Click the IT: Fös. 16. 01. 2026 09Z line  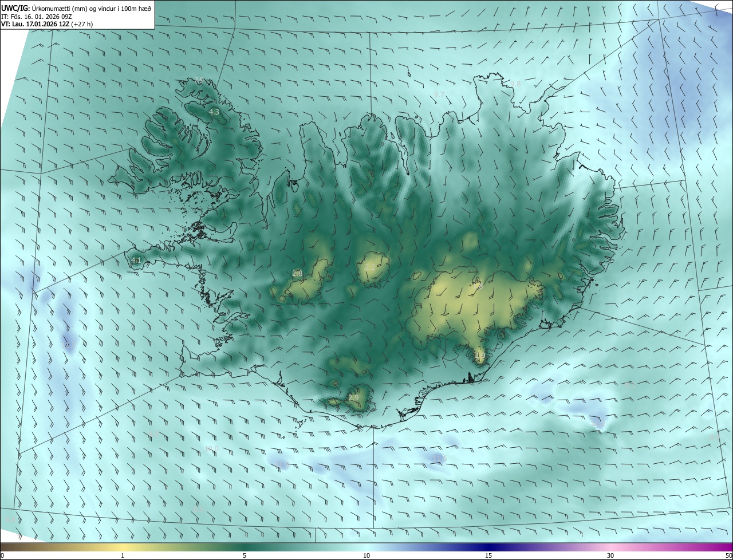tap(36, 17)
